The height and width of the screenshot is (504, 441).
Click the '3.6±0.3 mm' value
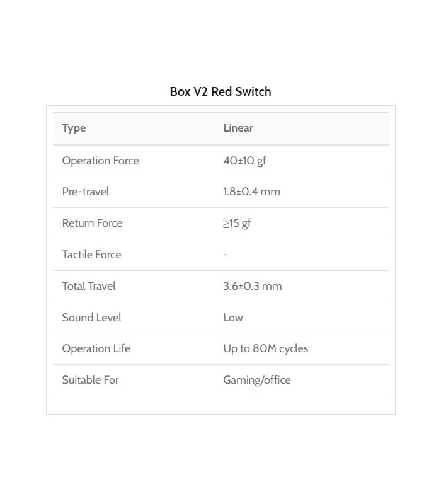pos(252,286)
